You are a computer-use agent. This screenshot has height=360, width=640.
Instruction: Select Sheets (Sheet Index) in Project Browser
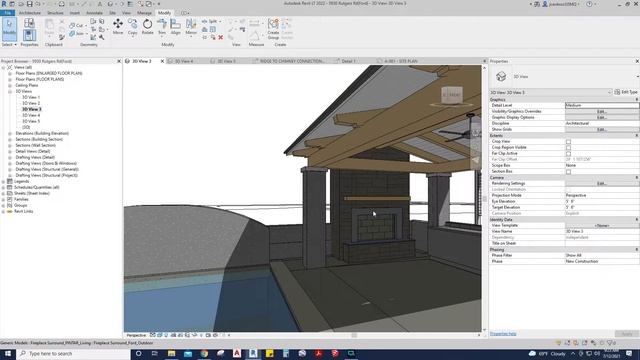[x=32, y=193]
